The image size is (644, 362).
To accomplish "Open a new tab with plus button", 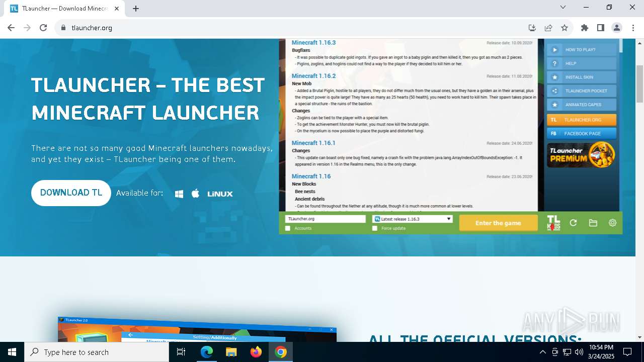I will (x=136, y=9).
